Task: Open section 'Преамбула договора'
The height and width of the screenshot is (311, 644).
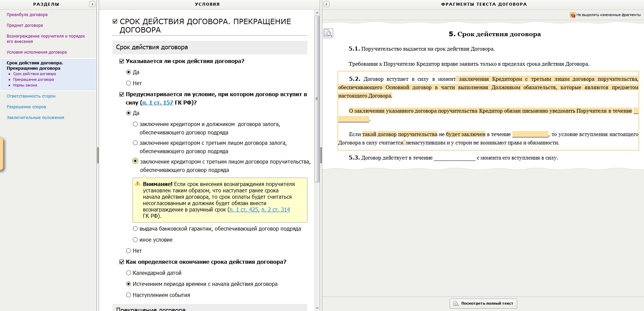Action: tap(27, 15)
